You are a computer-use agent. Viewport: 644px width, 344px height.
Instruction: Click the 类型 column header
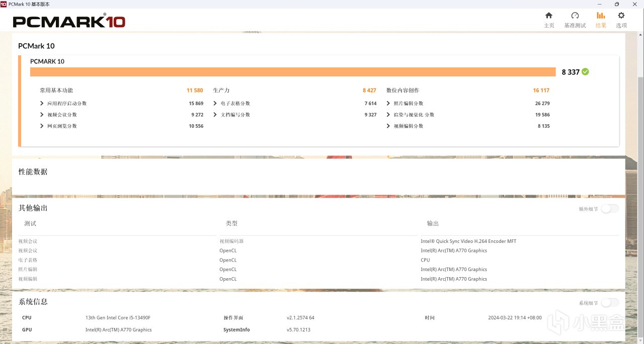click(x=231, y=223)
